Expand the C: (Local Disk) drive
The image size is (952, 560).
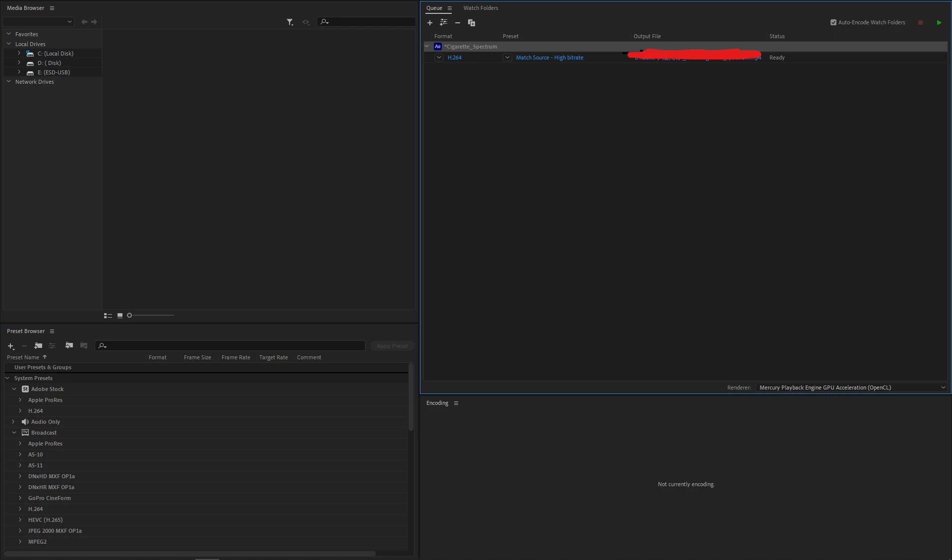click(19, 54)
